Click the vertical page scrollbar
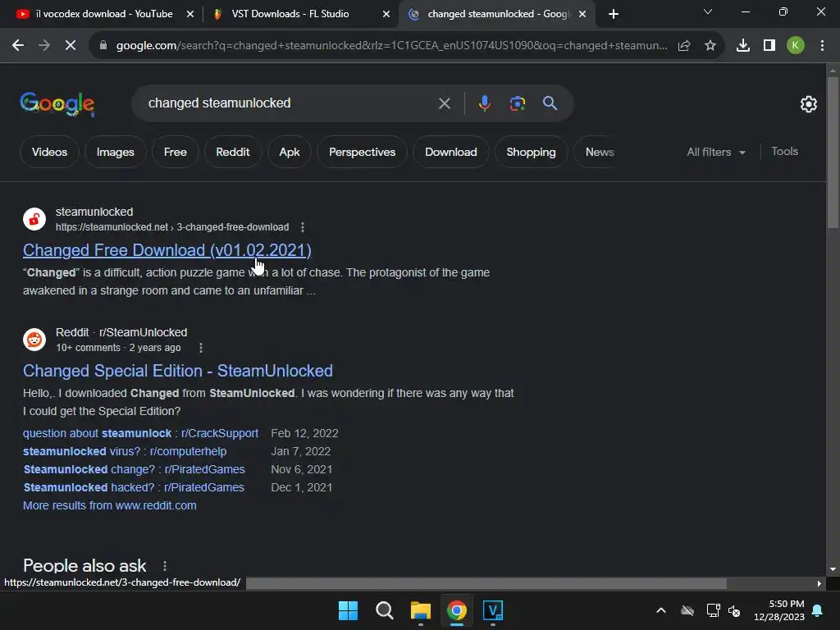The image size is (840, 630). (x=833, y=153)
